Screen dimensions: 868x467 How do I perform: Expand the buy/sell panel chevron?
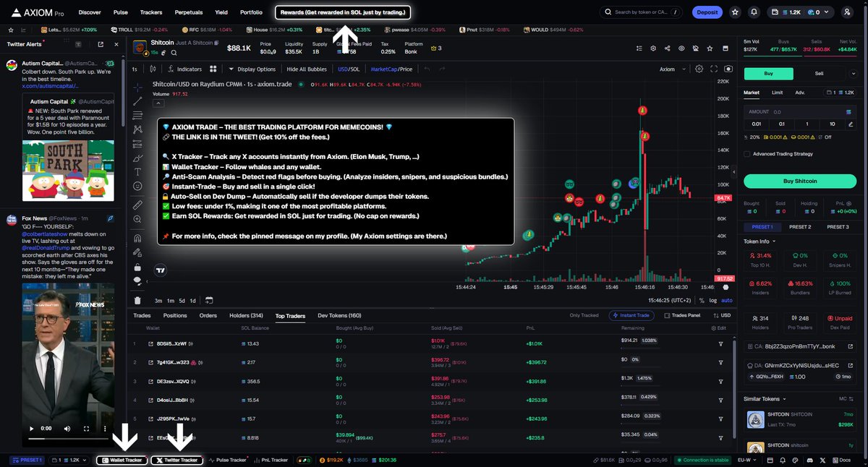[x=854, y=73]
